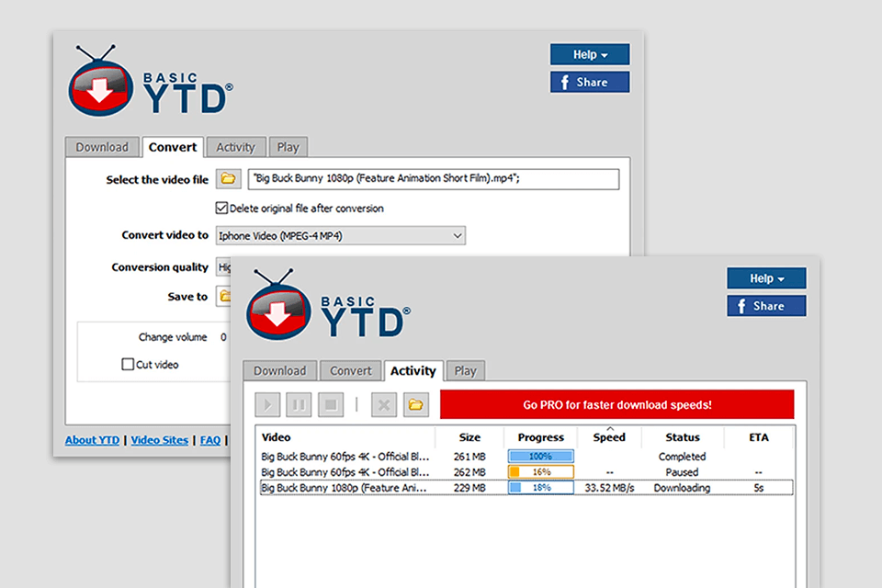
Task: Click Facebook icon on front window Share button
Action: tap(741, 306)
